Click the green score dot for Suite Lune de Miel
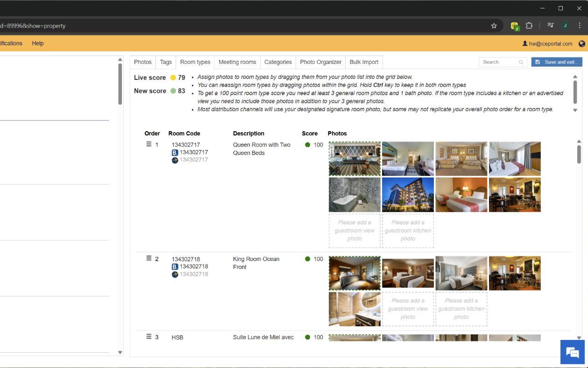 coord(307,337)
